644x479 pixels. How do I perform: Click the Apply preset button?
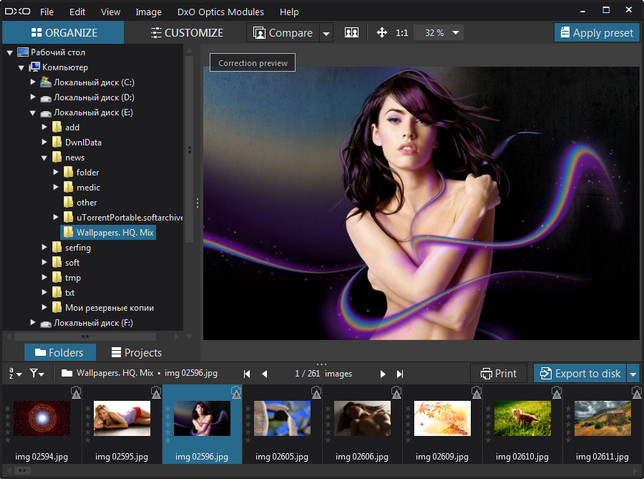coord(596,33)
